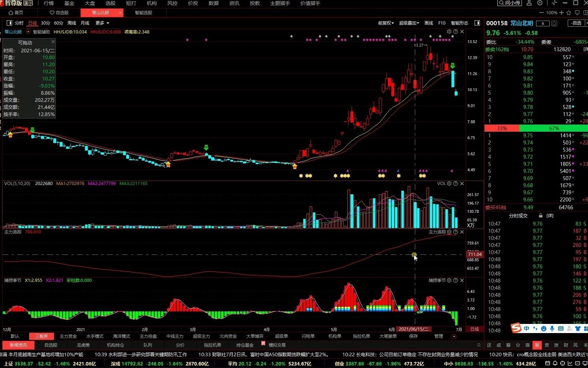
Task: Click the 详 link beside 分时成交
Action: (550, 216)
